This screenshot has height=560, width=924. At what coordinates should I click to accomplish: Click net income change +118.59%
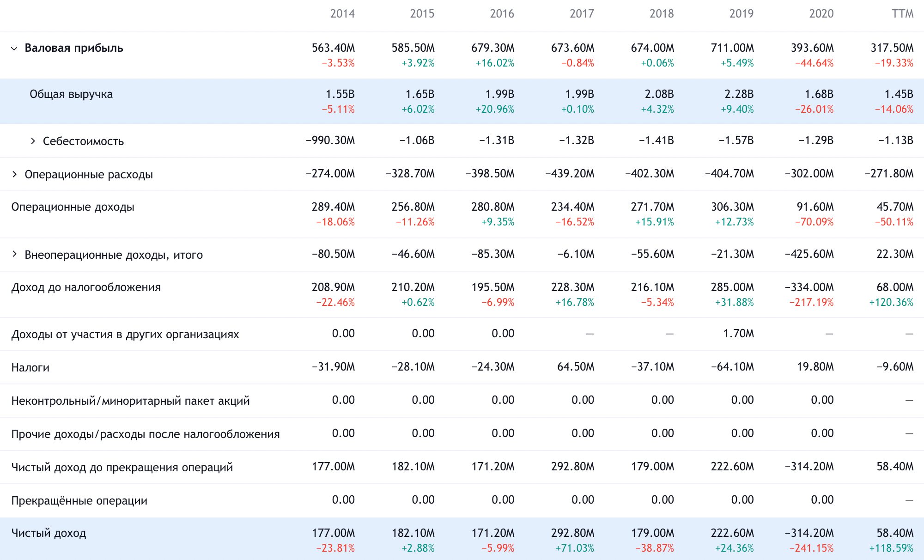pos(891,548)
